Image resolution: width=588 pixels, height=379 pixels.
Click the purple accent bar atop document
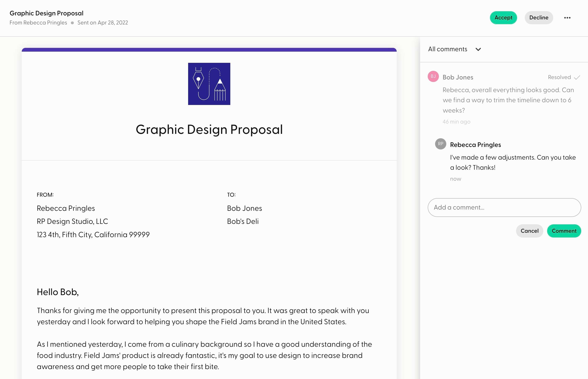click(x=209, y=50)
